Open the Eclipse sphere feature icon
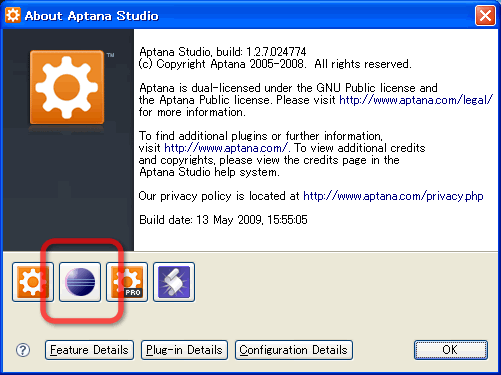The width and height of the screenshot is (501, 375). pos(80,282)
